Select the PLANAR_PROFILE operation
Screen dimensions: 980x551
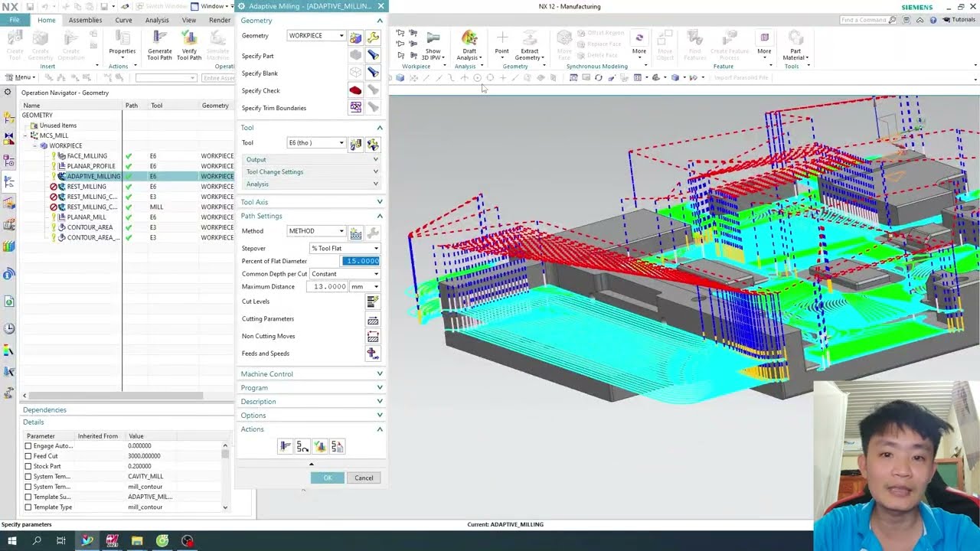pos(91,166)
